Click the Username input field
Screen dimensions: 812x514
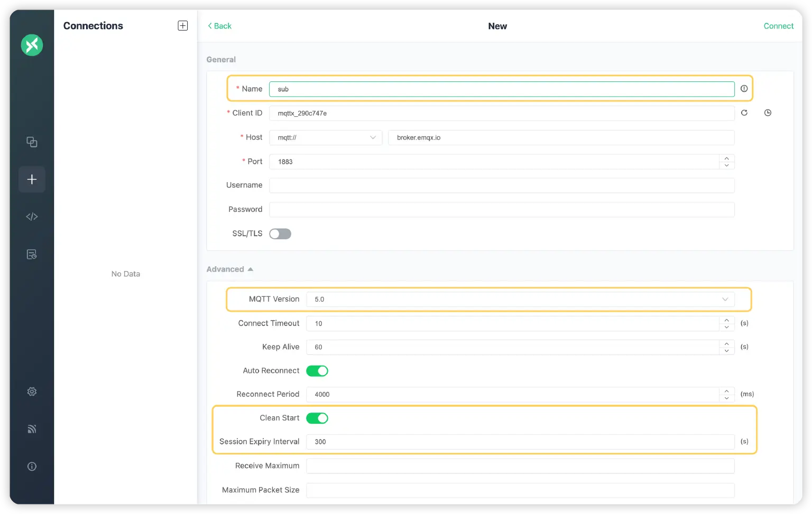[x=501, y=185]
